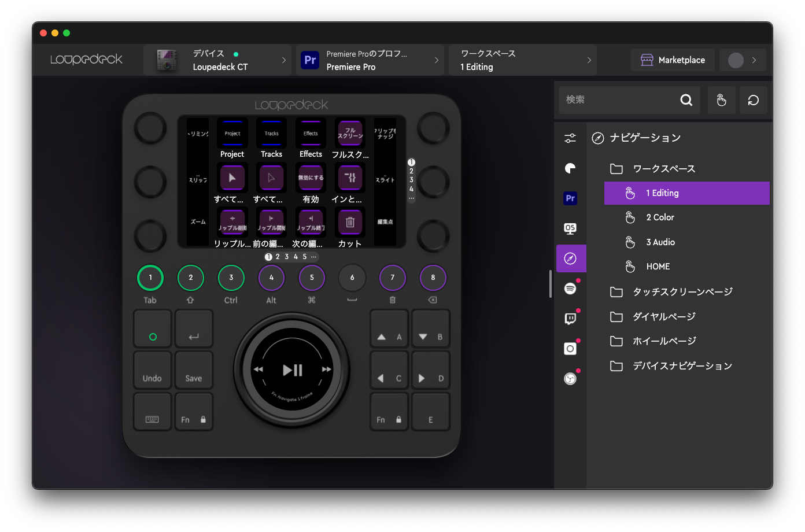Click the rewind icon on the wheel
The image size is (805, 532).
[x=258, y=370]
